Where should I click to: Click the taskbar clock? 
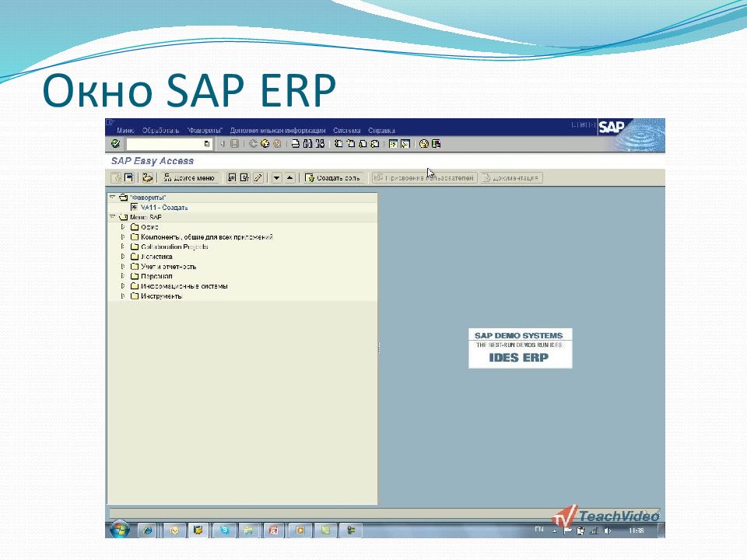click(637, 530)
